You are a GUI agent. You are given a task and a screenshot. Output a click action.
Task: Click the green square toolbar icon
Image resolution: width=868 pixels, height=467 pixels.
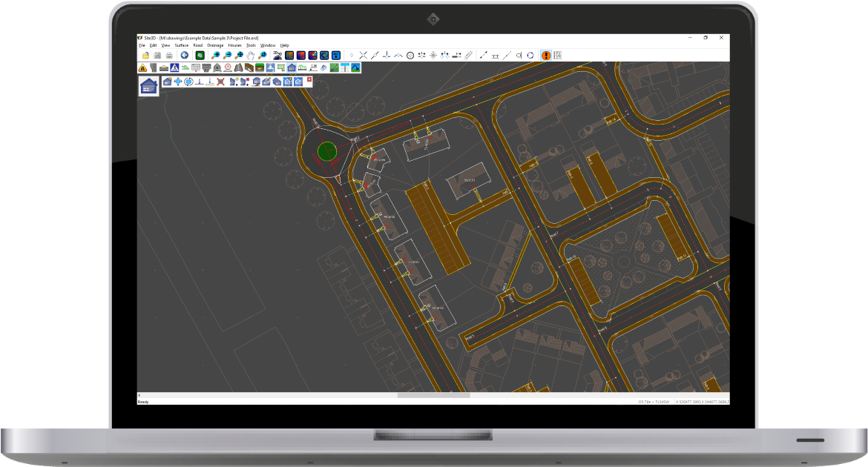[200, 56]
